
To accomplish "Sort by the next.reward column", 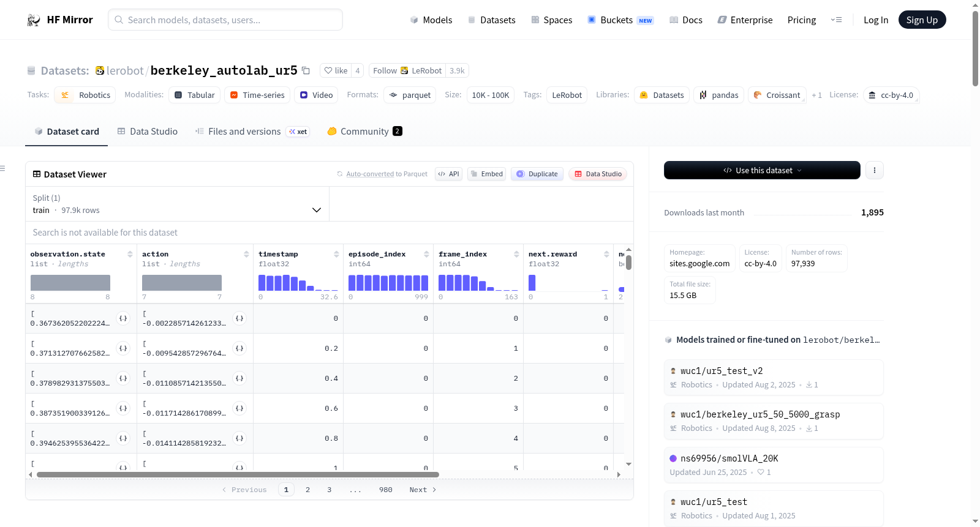I will click(x=606, y=254).
